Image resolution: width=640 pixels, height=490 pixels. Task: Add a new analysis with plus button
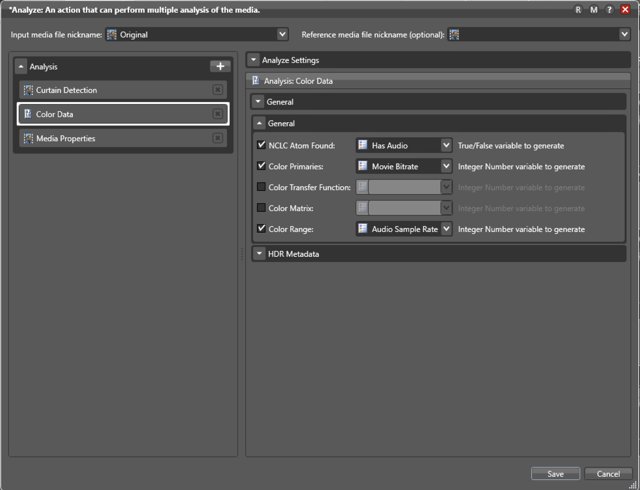click(x=220, y=66)
